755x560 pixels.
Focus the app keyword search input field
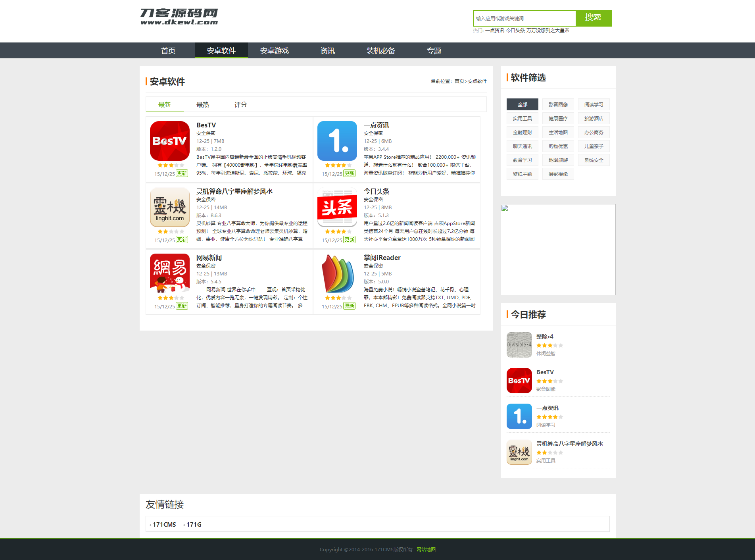coord(524,18)
